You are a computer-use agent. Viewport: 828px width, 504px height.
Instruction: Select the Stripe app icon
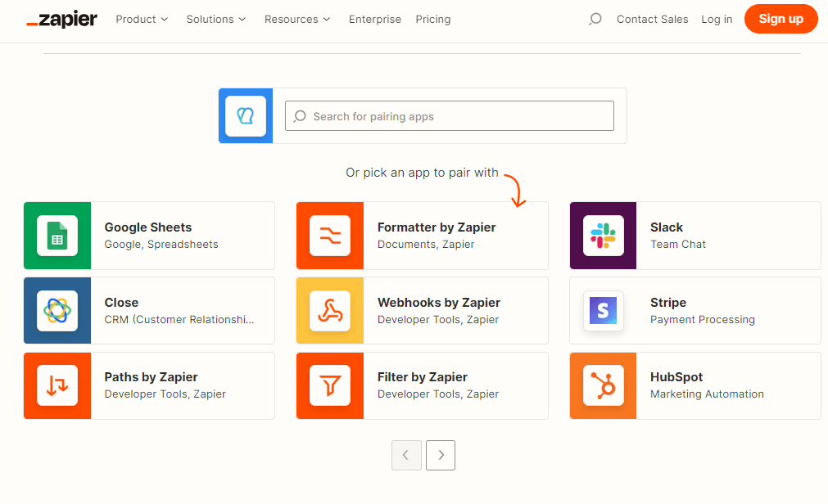[603, 311]
